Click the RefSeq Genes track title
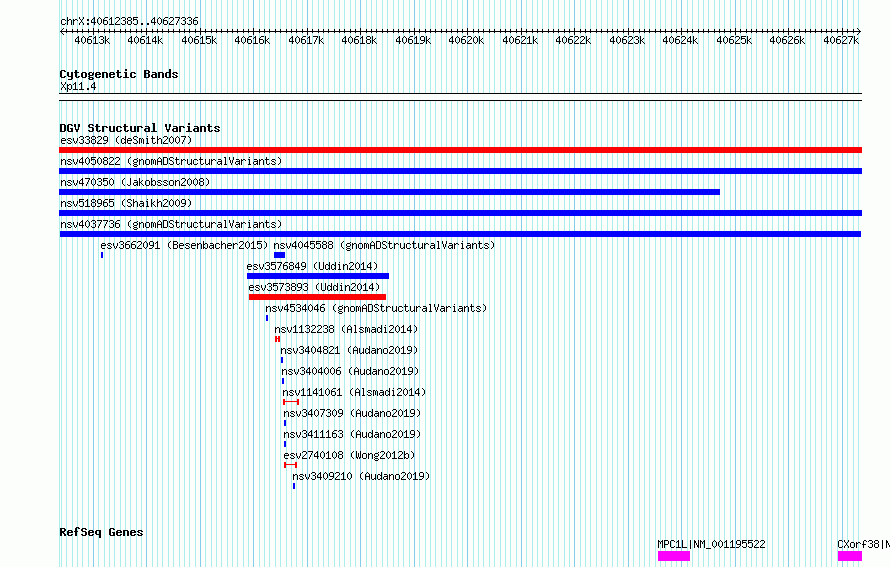This screenshot has width=890, height=567. (101, 532)
